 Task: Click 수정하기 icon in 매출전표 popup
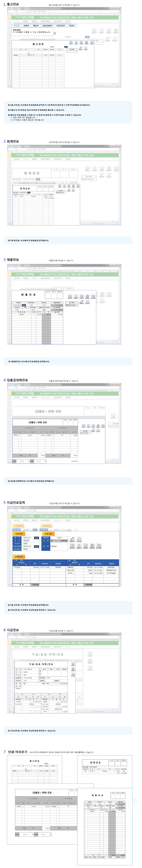(76, 297)
